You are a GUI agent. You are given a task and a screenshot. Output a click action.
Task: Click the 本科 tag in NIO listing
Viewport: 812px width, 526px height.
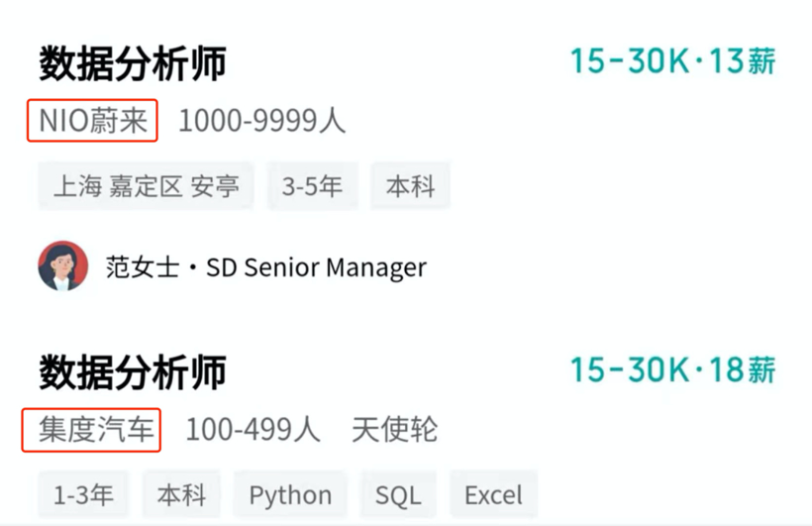tap(410, 186)
